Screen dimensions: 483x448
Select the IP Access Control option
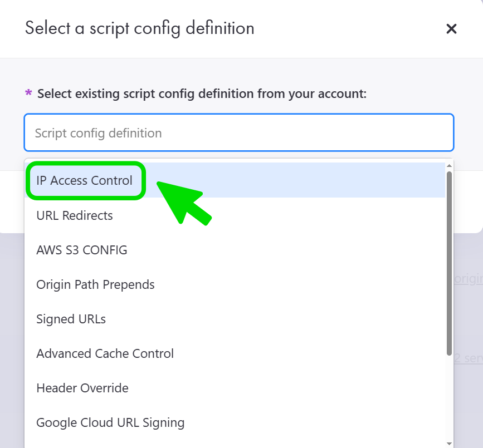pos(85,180)
